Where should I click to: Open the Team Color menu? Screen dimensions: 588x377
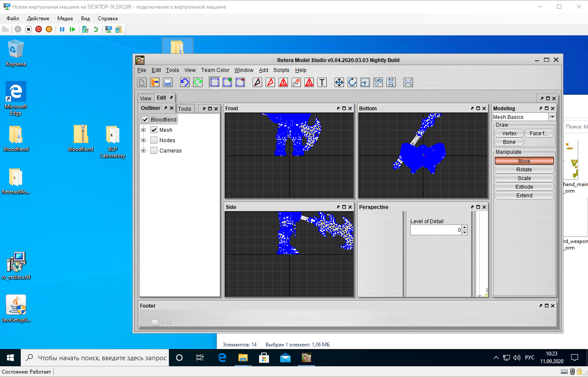pos(215,70)
